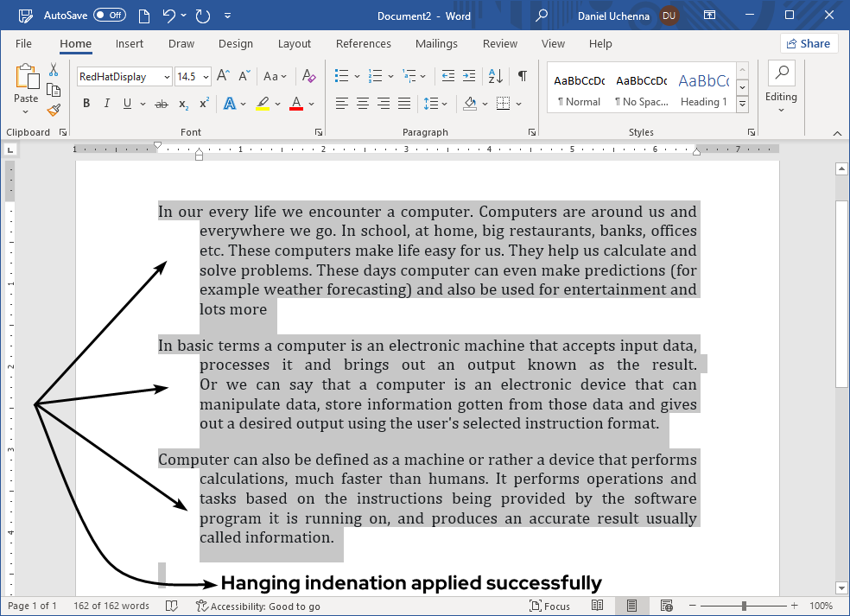Apply bold formatting to selected text
Viewport: 850px width, 616px height.
(x=86, y=103)
